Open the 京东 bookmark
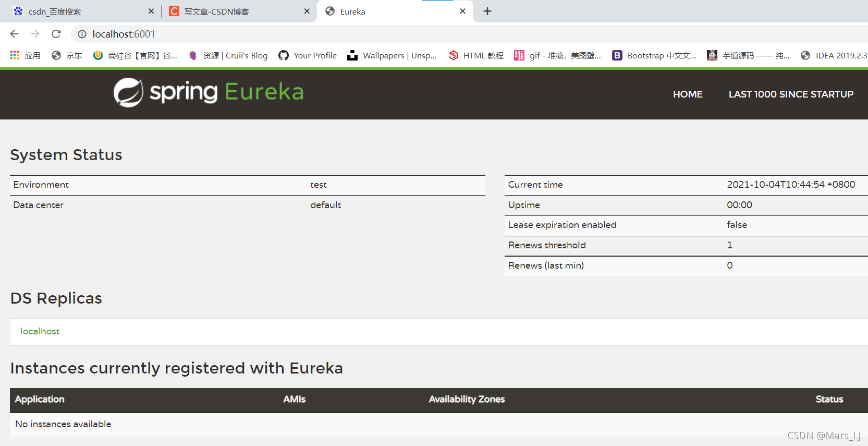868x446 pixels. tap(67, 55)
